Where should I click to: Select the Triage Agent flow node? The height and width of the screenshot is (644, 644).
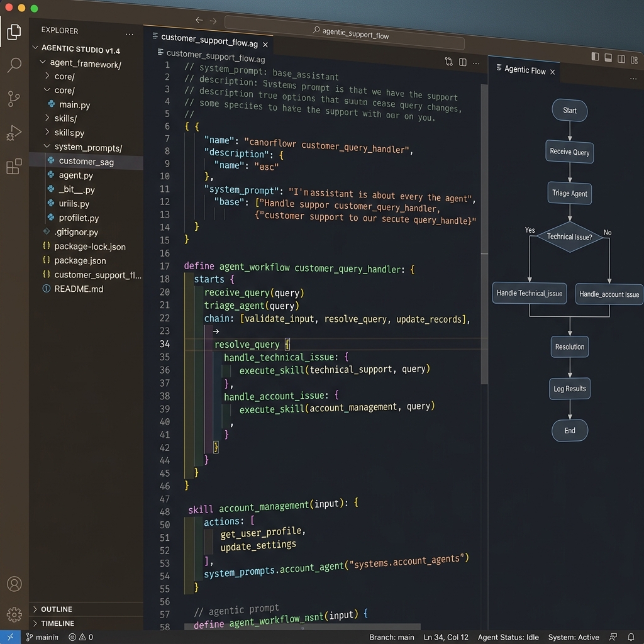coord(569,193)
